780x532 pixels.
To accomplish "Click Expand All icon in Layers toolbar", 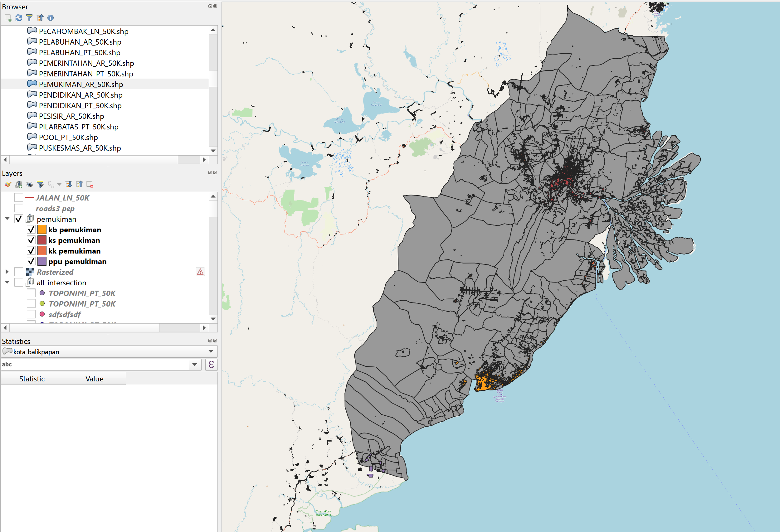I will (x=69, y=184).
